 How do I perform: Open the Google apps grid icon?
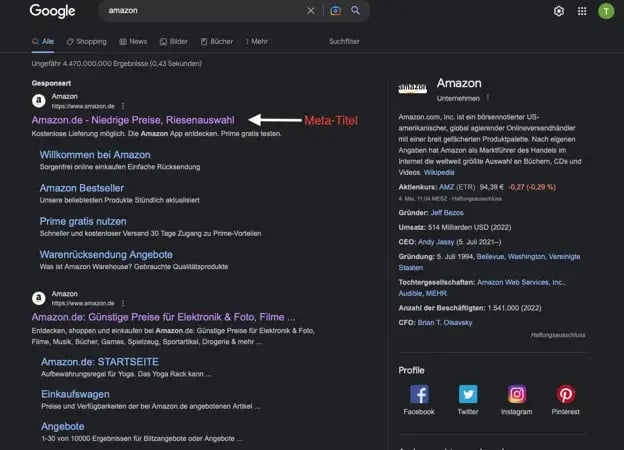[x=582, y=11]
